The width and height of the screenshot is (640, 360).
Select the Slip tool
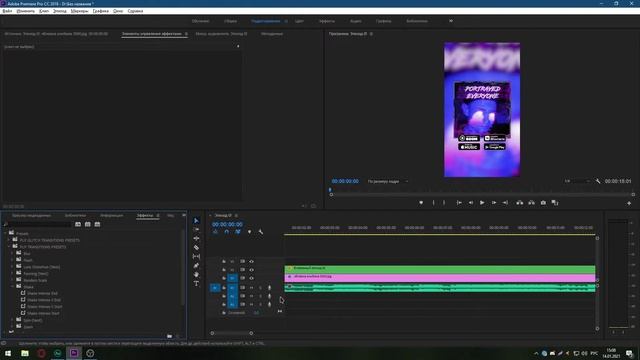196,256
